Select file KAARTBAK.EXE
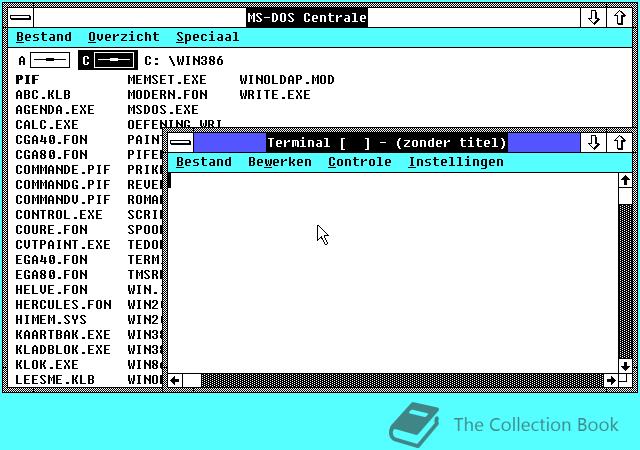This screenshot has width=640, height=450. click(x=63, y=334)
